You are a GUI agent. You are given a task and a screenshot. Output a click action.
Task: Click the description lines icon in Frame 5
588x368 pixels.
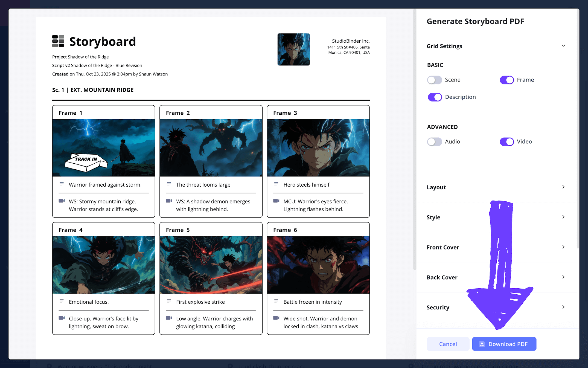tap(169, 301)
